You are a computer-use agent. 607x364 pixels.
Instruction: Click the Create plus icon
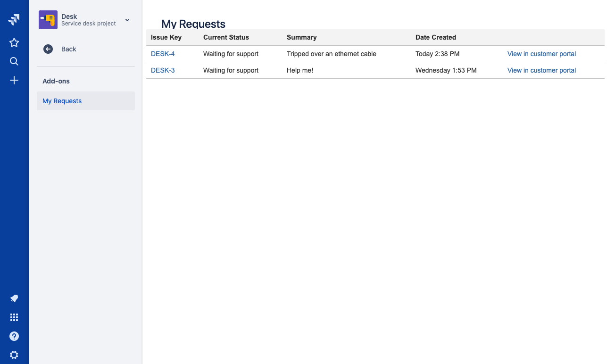[14, 80]
